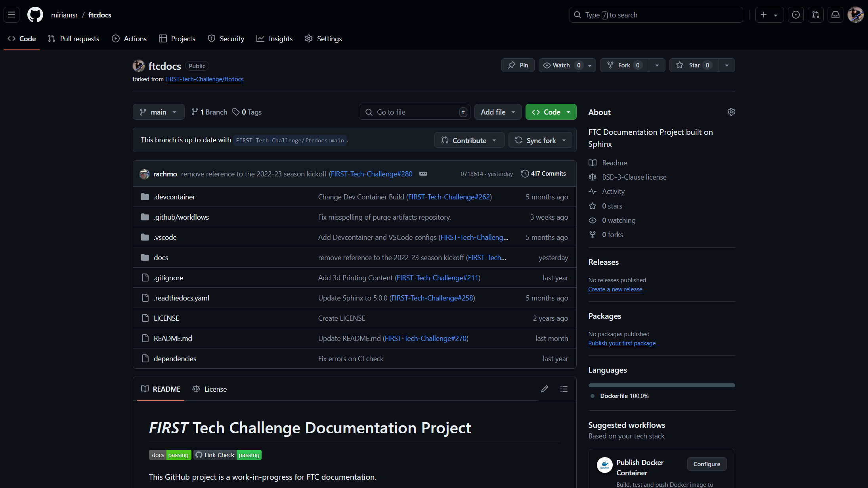The height and width of the screenshot is (488, 868).
Task: Open the main branch dropdown
Action: click(158, 112)
